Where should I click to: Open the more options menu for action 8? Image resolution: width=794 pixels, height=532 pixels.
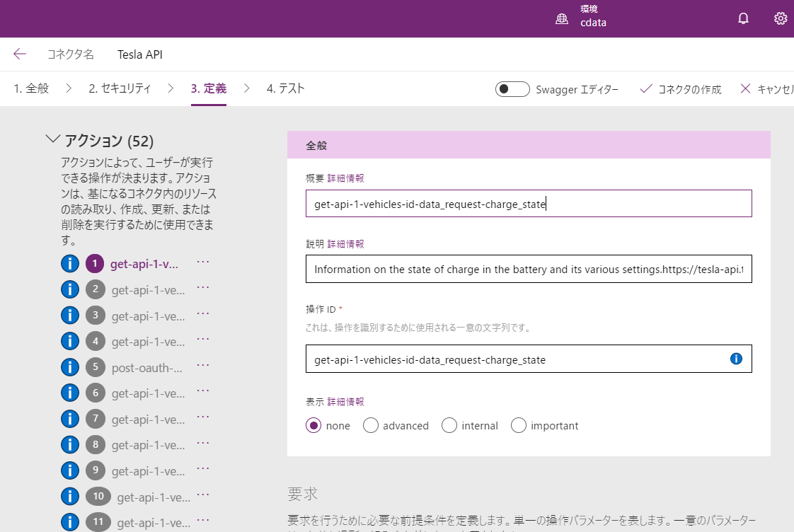(x=203, y=442)
